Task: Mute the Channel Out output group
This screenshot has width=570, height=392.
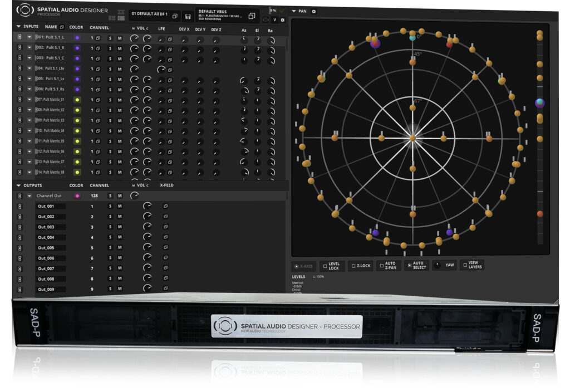Action: click(120, 195)
